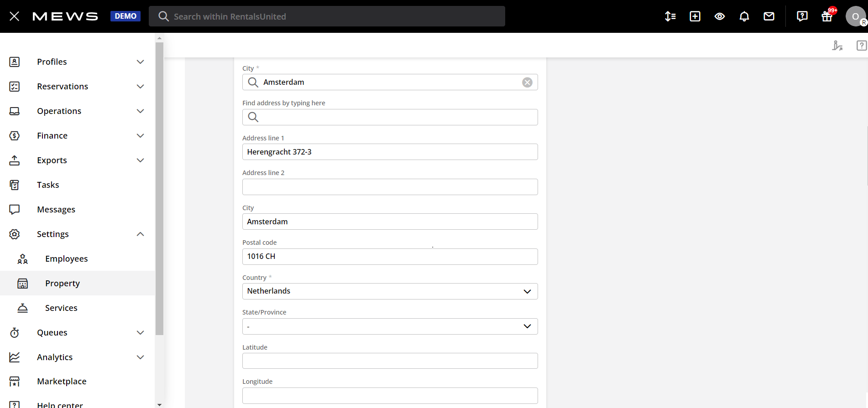868x408 pixels.
Task: Click the Settings gear icon
Action: (15, 234)
